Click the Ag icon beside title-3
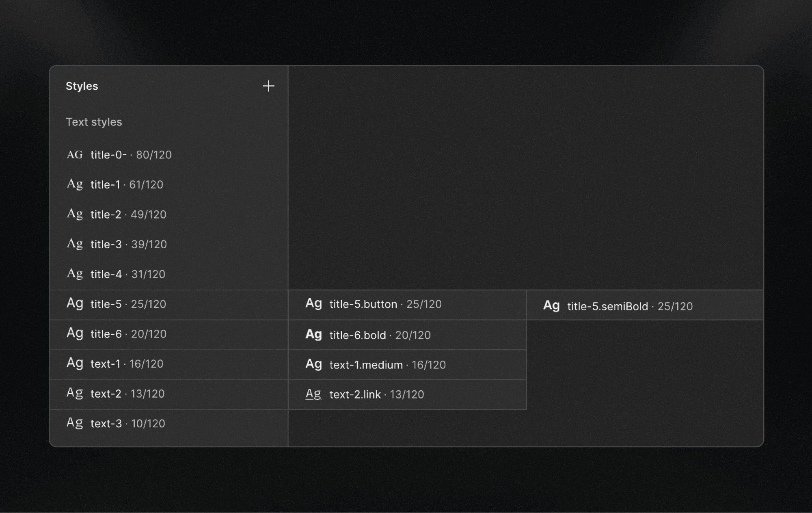Viewport: 812px width, 513px height. pyautogui.click(x=75, y=244)
